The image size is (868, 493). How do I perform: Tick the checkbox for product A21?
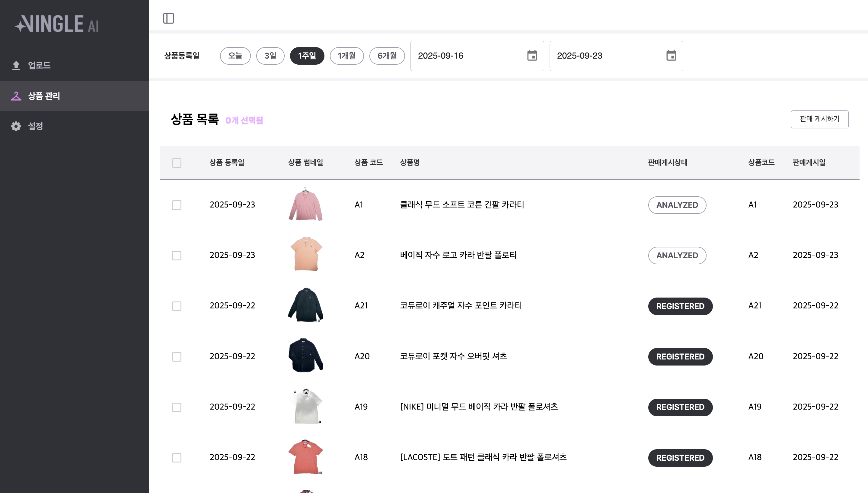(x=177, y=306)
